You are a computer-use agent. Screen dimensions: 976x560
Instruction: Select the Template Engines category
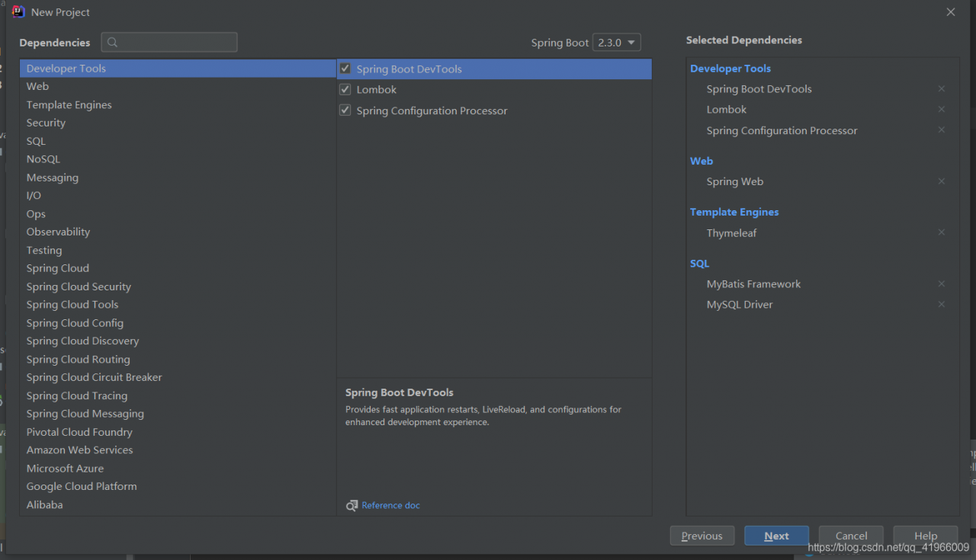[x=178, y=105]
